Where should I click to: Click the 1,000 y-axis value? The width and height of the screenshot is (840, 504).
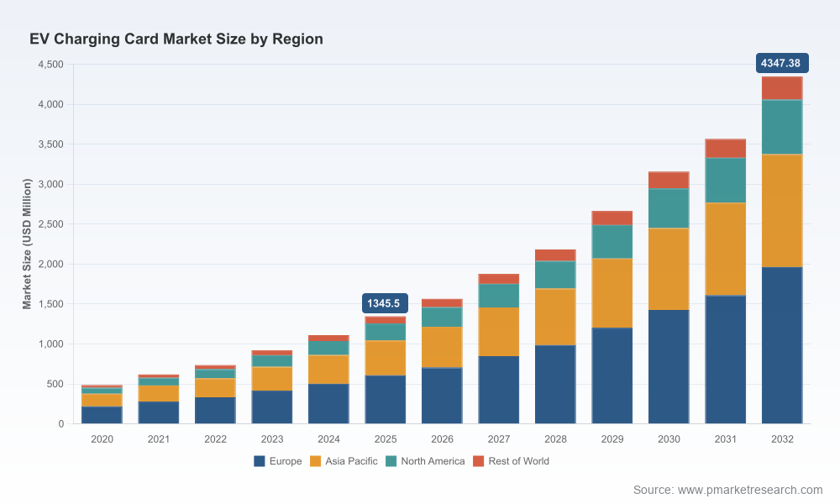point(51,344)
